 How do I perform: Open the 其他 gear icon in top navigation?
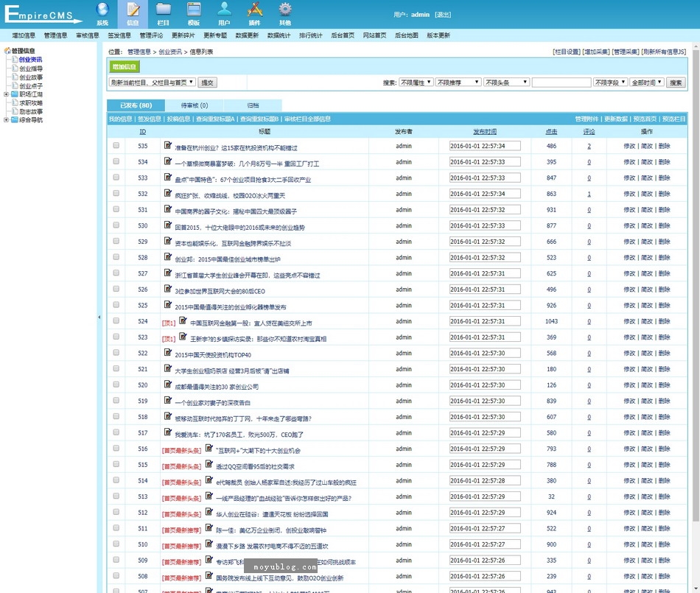(285, 10)
